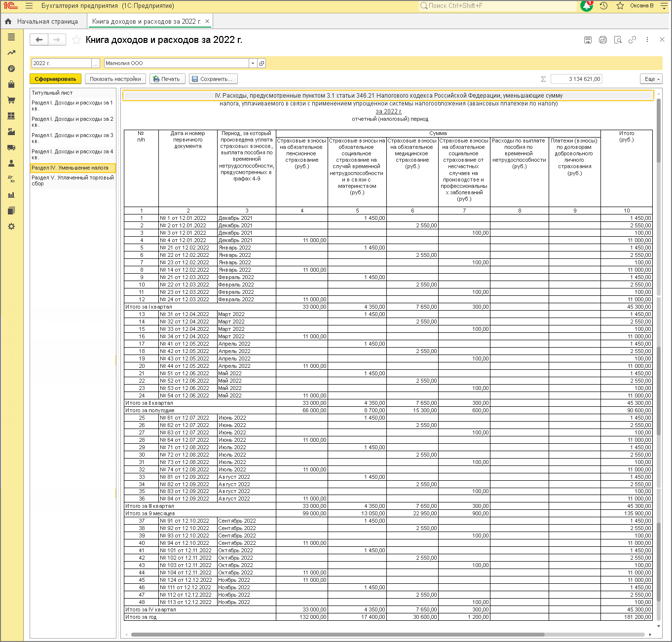Copy link with chain icon
672x642 pixels.
coord(632,40)
